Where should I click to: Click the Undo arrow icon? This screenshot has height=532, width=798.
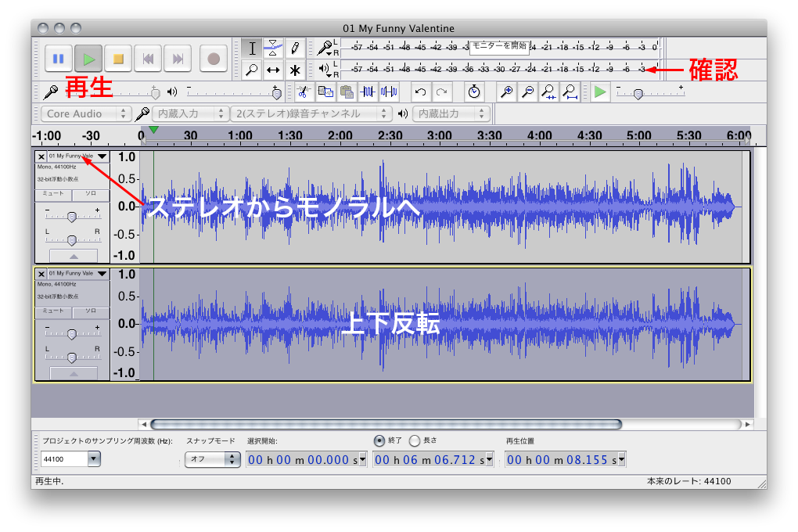point(421,92)
